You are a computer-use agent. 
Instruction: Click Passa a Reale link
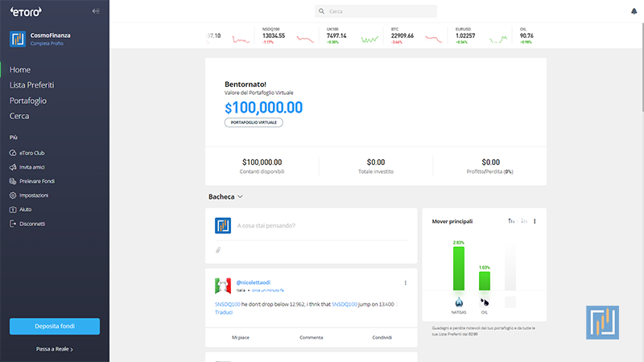point(55,349)
